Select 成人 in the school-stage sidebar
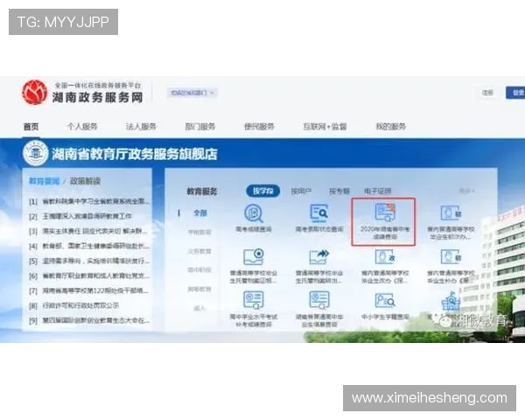Screen dimensions: 525x420 click(x=199, y=308)
